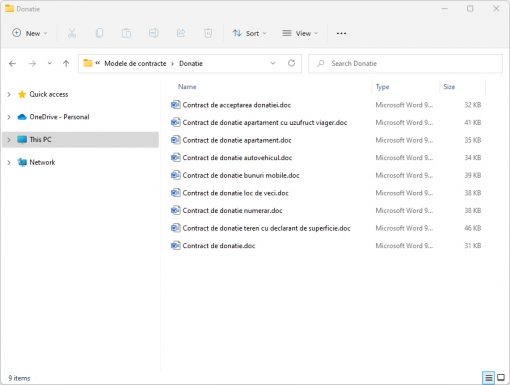Click the Quick access star icon
The image size is (510, 385).
click(x=22, y=94)
